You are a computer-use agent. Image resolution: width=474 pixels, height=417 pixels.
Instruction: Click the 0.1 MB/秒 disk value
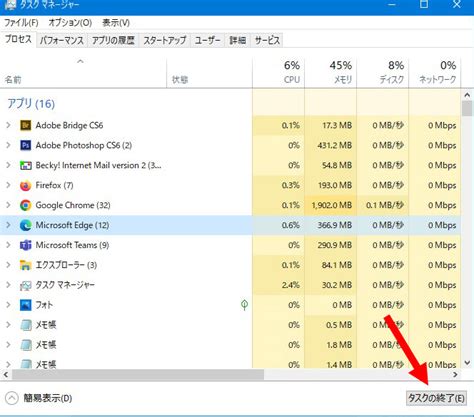[385, 205]
